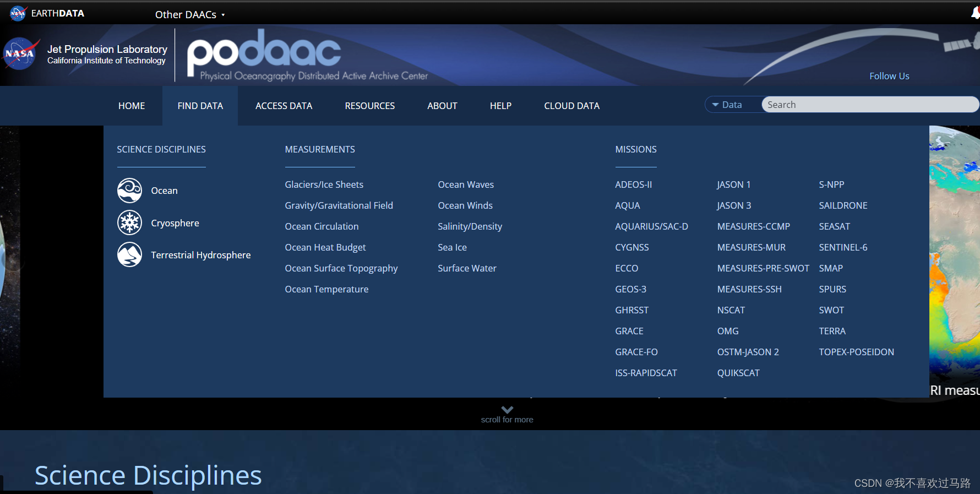Viewport: 980px width, 494px height.
Task: Click the EARTHDATA header text link
Action: click(58, 13)
